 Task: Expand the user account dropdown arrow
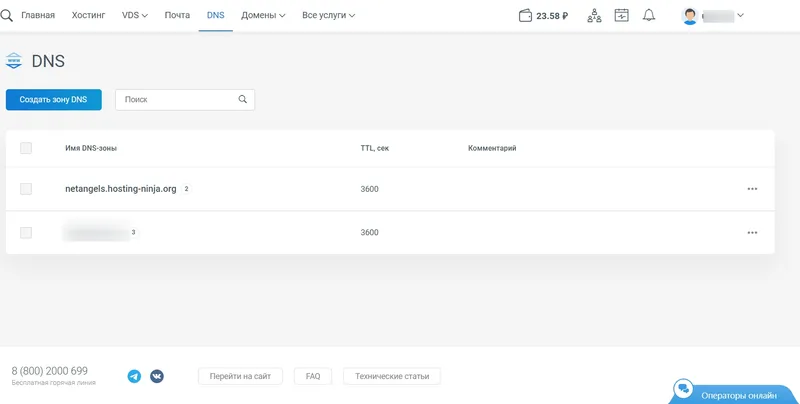pyautogui.click(x=740, y=15)
